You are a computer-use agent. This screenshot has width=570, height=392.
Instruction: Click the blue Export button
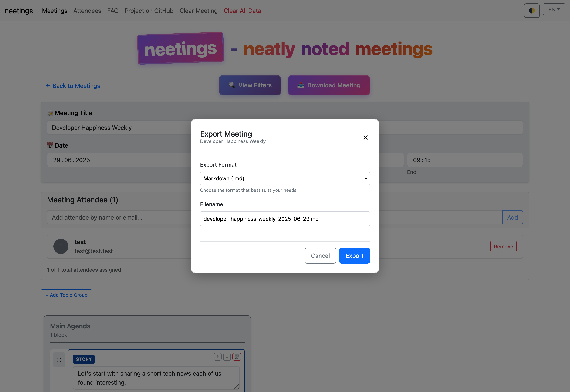click(354, 256)
